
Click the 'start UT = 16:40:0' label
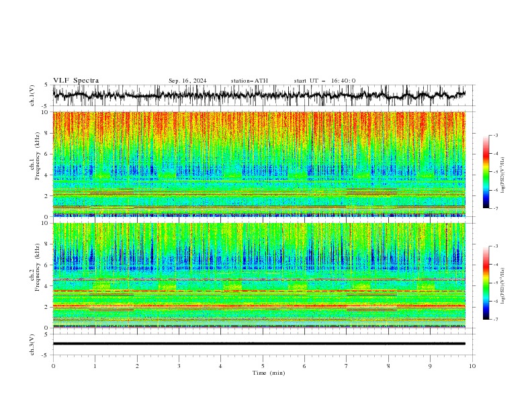[324, 81]
